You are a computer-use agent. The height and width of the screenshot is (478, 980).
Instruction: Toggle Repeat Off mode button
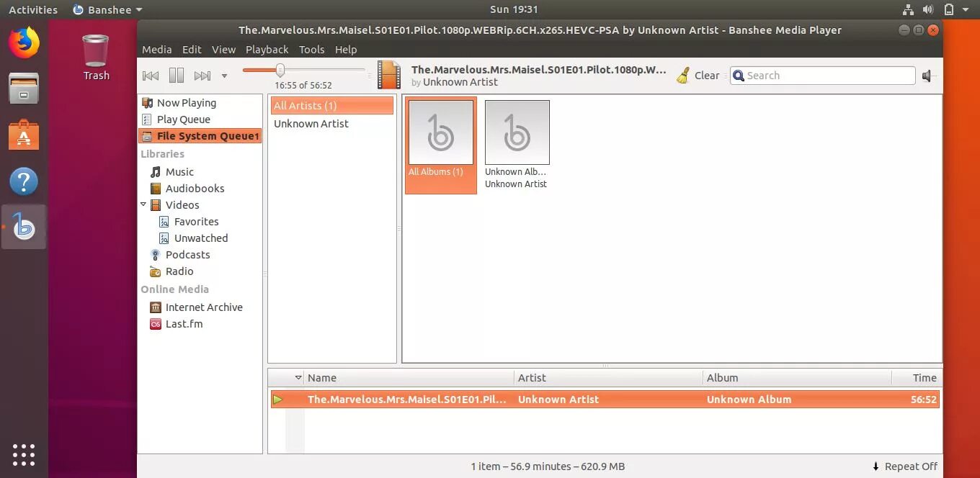904,466
